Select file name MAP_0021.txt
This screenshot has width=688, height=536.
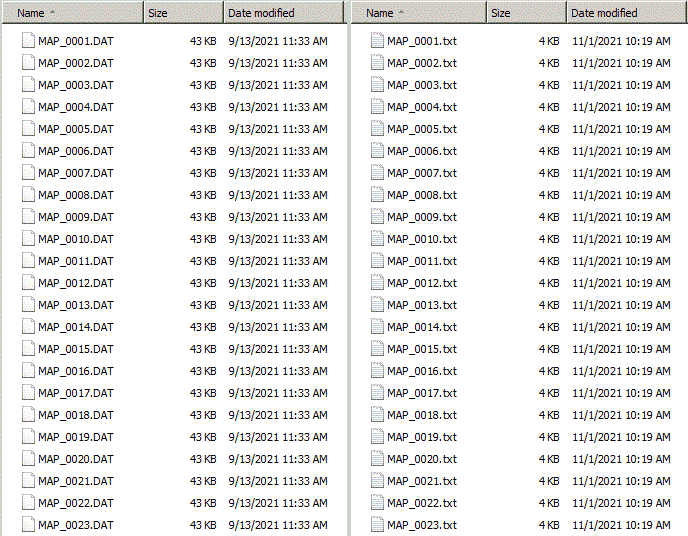(x=422, y=481)
